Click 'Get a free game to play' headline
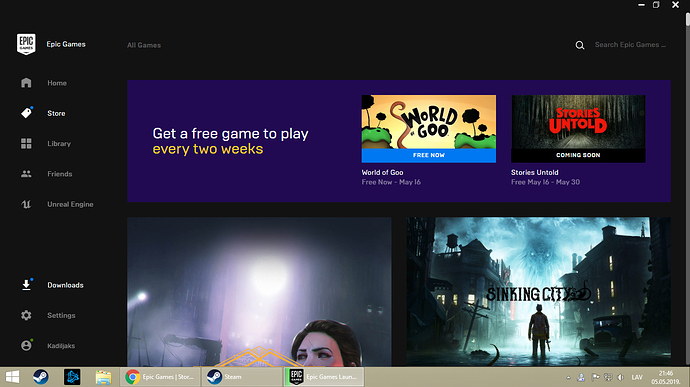The width and height of the screenshot is (690, 387). click(x=231, y=133)
